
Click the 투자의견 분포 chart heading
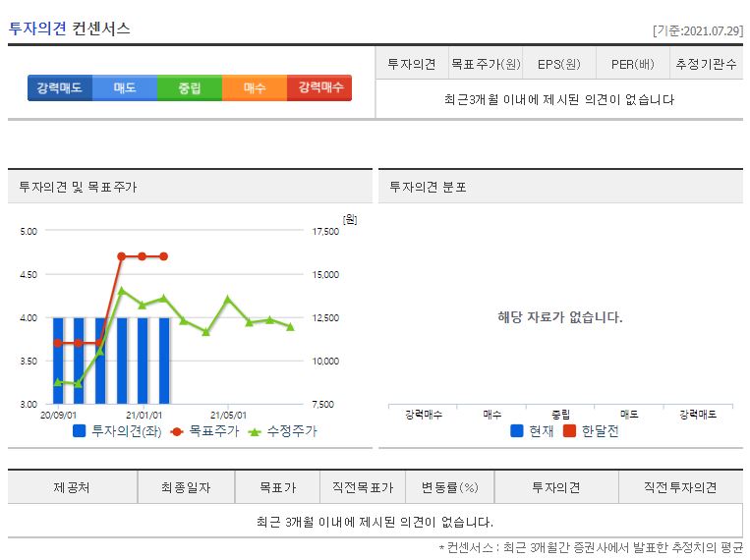(x=429, y=187)
